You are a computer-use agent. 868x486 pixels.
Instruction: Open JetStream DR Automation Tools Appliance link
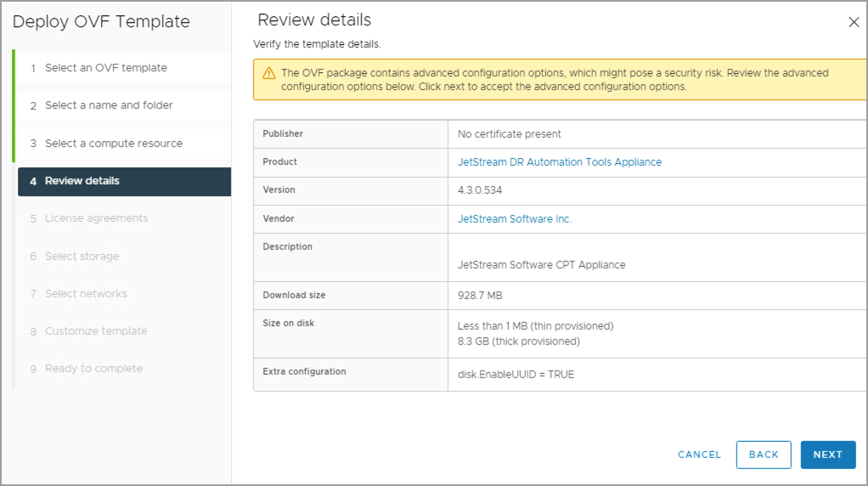coord(559,162)
